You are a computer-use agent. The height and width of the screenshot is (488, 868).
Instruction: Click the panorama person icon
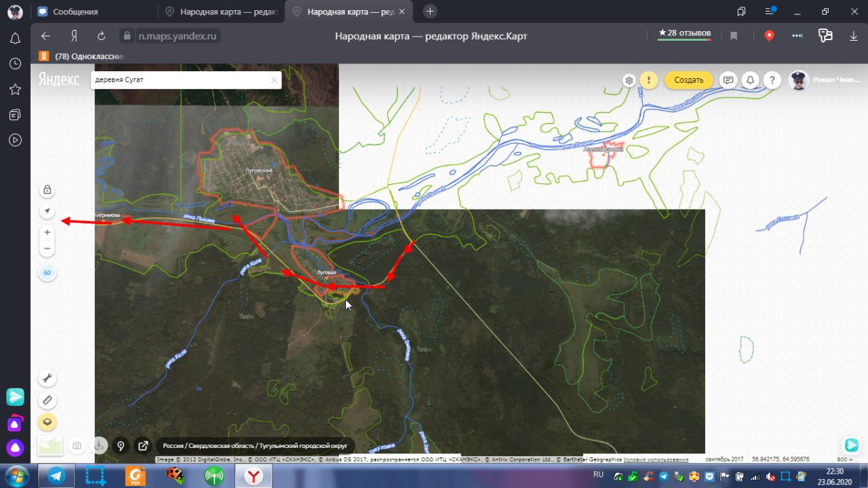coord(99,446)
